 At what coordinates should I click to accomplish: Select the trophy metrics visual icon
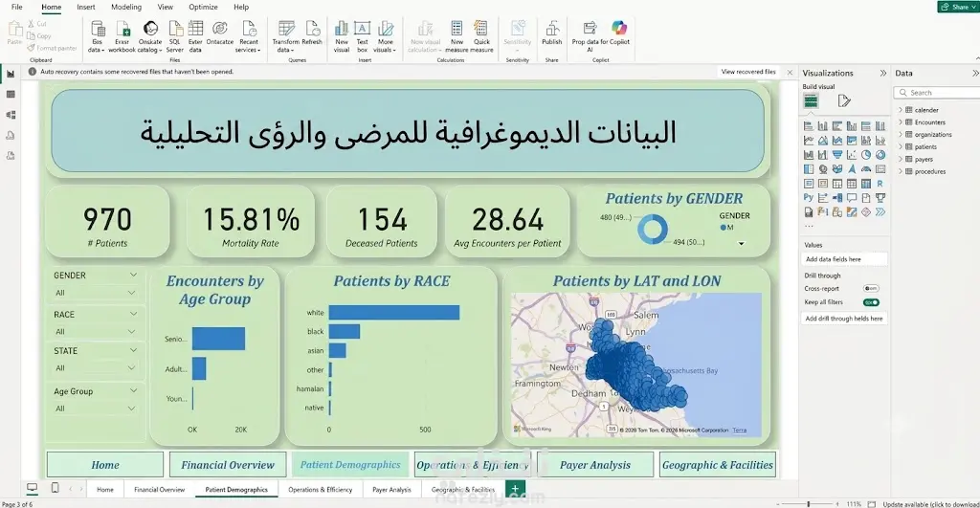tap(880, 198)
